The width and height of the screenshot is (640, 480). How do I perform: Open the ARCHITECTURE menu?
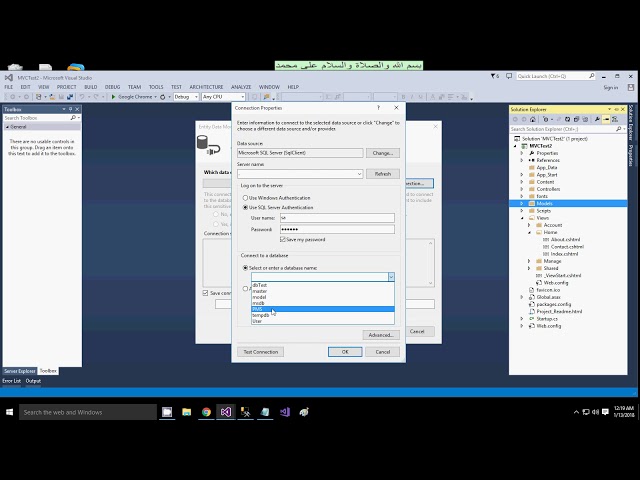206,87
